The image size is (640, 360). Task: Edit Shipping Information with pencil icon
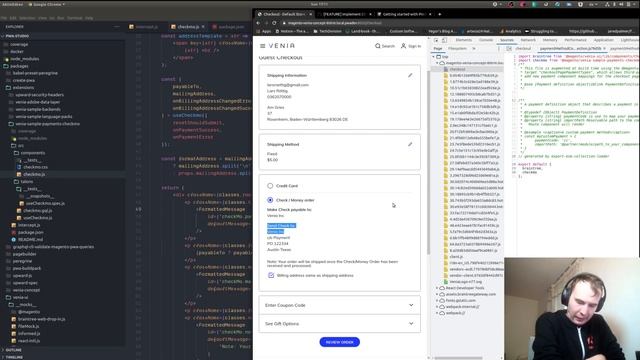tap(410, 75)
